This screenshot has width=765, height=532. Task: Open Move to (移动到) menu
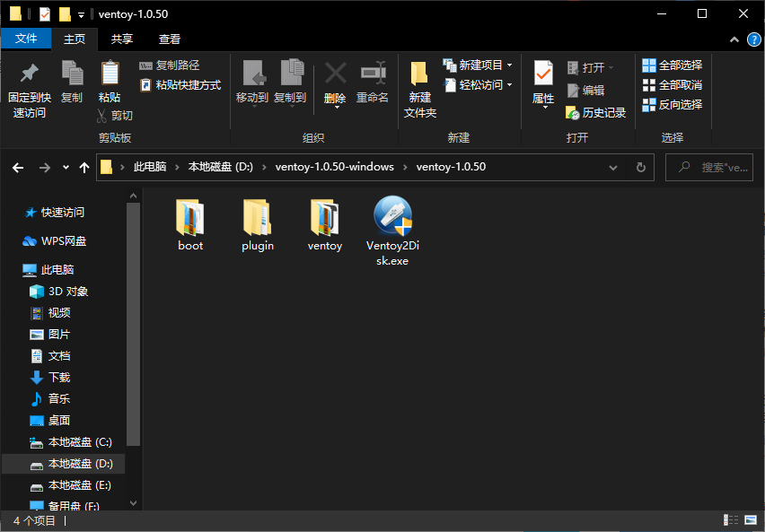coord(252,83)
